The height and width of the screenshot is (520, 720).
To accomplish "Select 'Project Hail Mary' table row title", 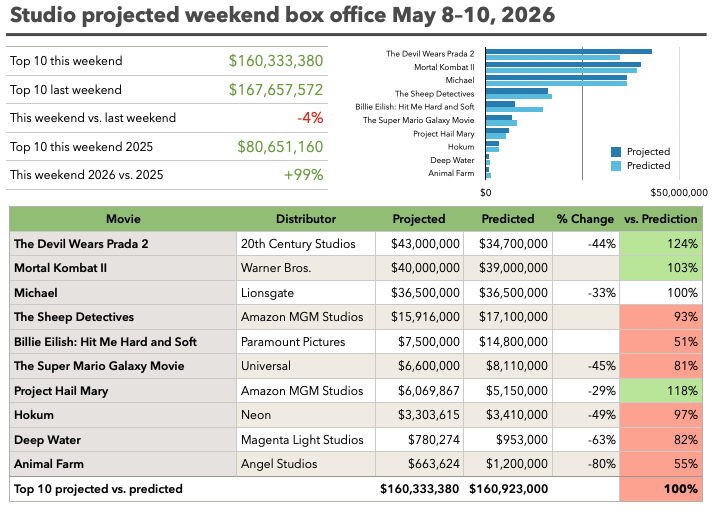I will pos(61,391).
